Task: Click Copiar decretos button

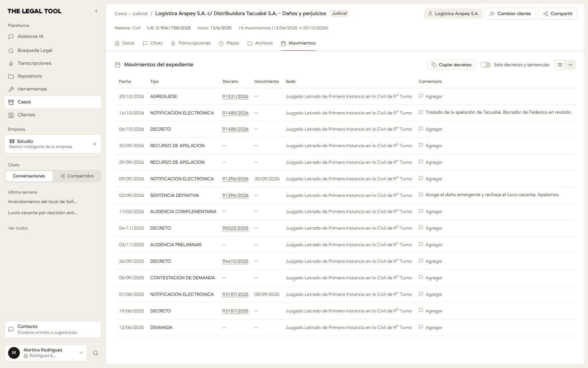Action: [451, 65]
